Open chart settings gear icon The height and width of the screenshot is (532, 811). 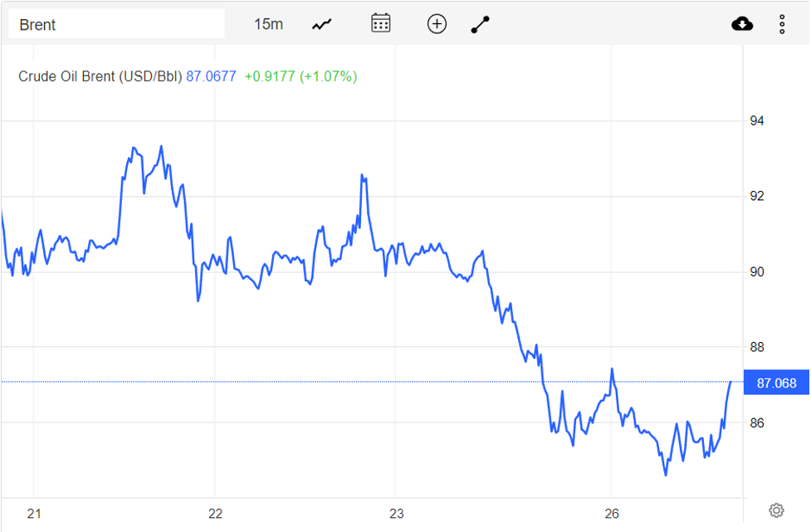(776, 510)
